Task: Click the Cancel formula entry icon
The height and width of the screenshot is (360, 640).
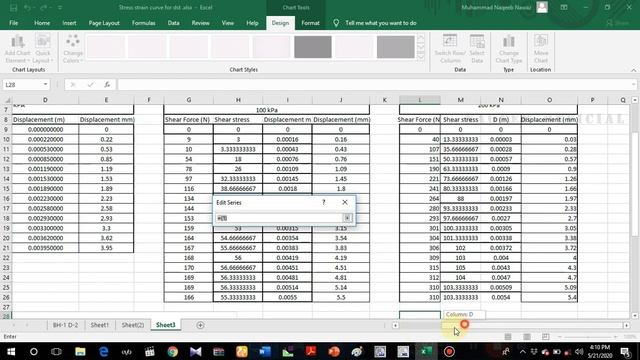Action: pos(73,84)
